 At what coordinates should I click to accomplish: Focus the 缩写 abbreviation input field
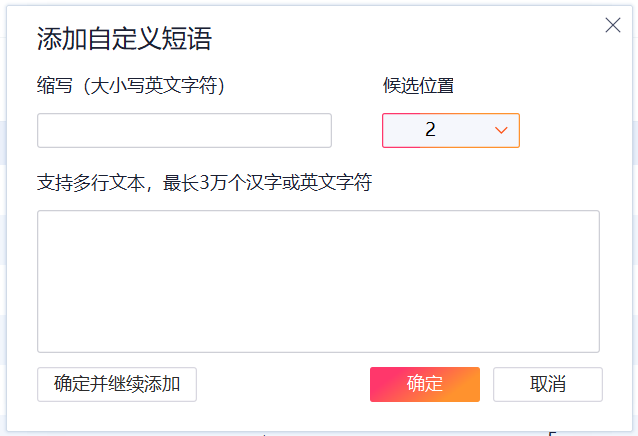point(184,130)
